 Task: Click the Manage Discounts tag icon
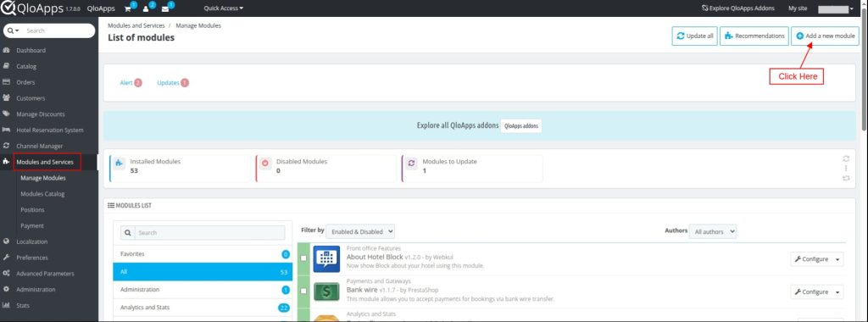click(x=6, y=114)
